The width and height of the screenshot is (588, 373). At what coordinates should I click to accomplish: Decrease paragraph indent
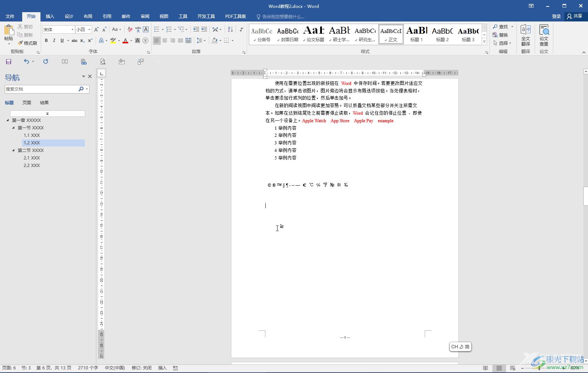point(196,29)
